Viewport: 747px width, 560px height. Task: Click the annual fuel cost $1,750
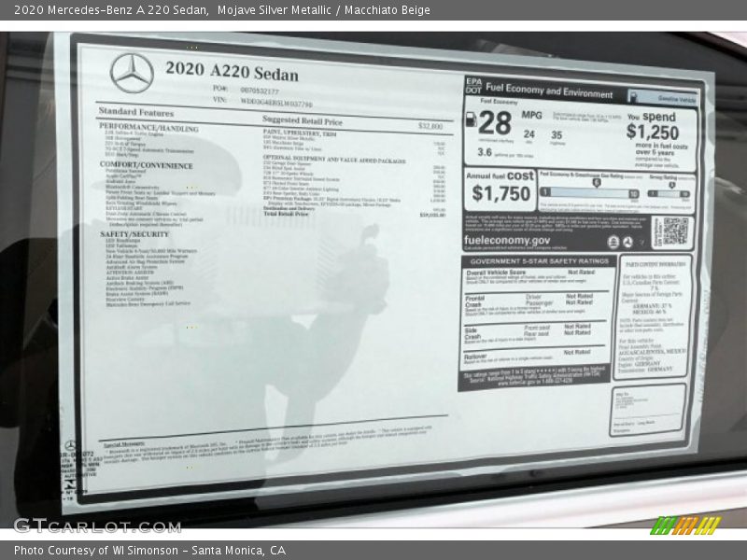500,193
